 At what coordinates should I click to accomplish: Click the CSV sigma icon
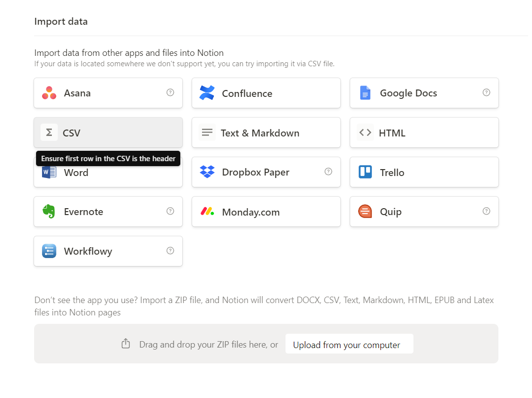tap(49, 133)
